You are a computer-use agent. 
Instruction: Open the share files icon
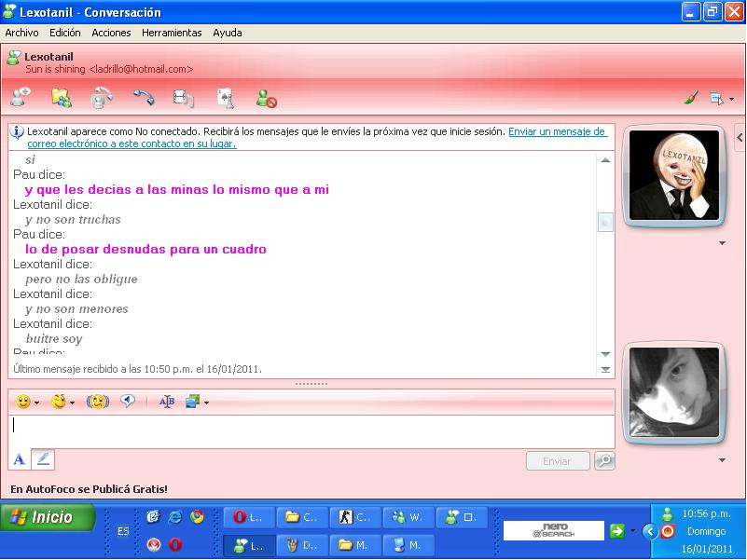coord(62,96)
